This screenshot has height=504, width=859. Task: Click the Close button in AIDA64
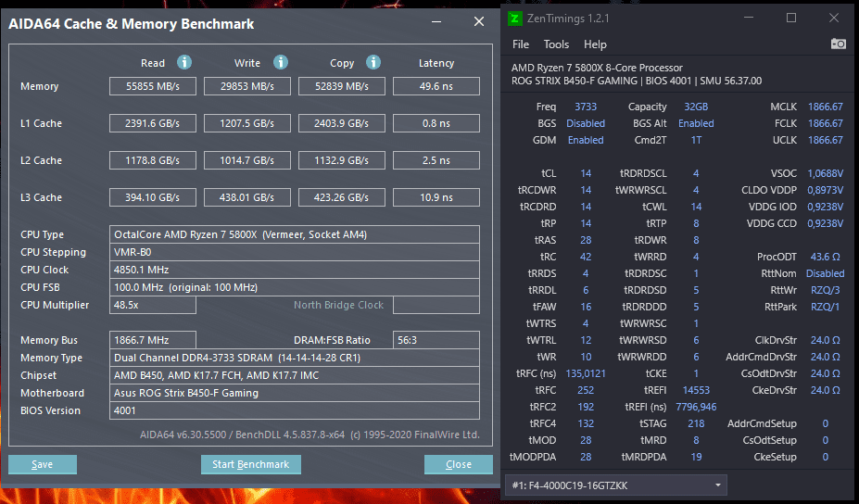459,464
